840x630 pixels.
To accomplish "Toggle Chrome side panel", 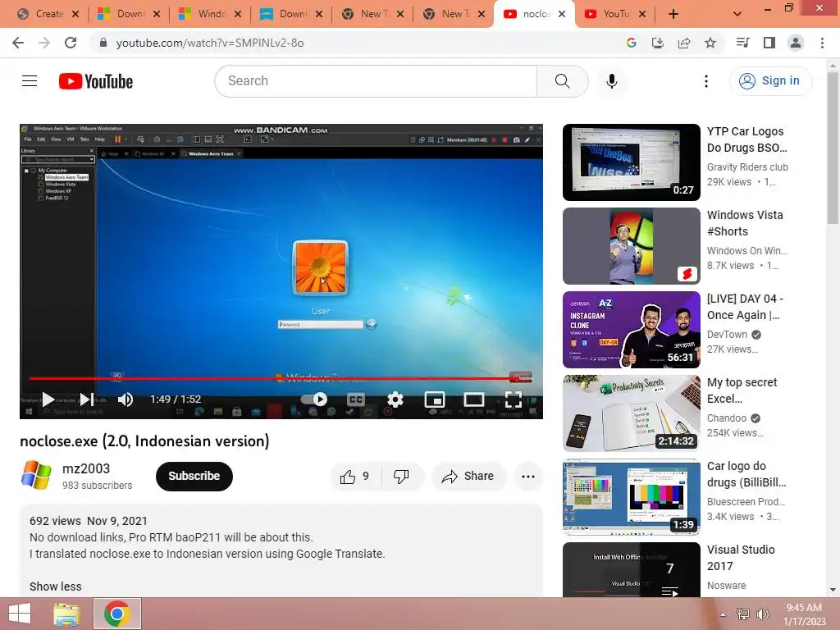I will coord(769,43).
